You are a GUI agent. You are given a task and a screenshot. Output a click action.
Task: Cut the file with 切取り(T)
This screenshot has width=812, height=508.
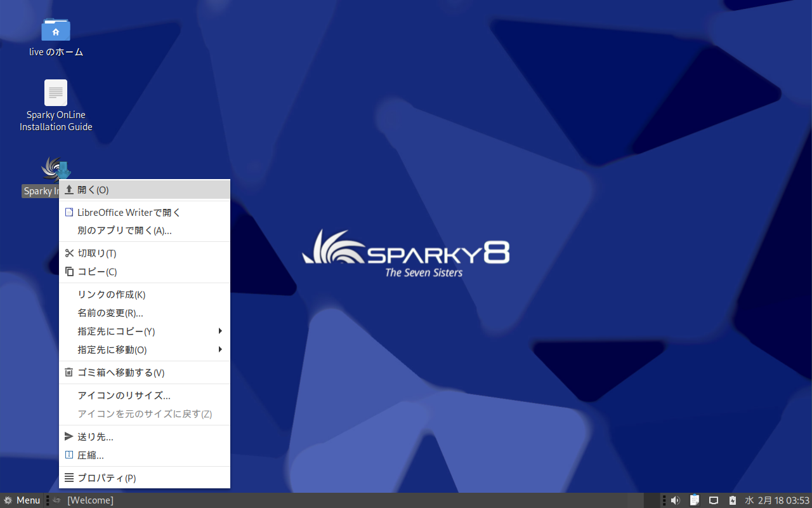[x=145, y=253]
